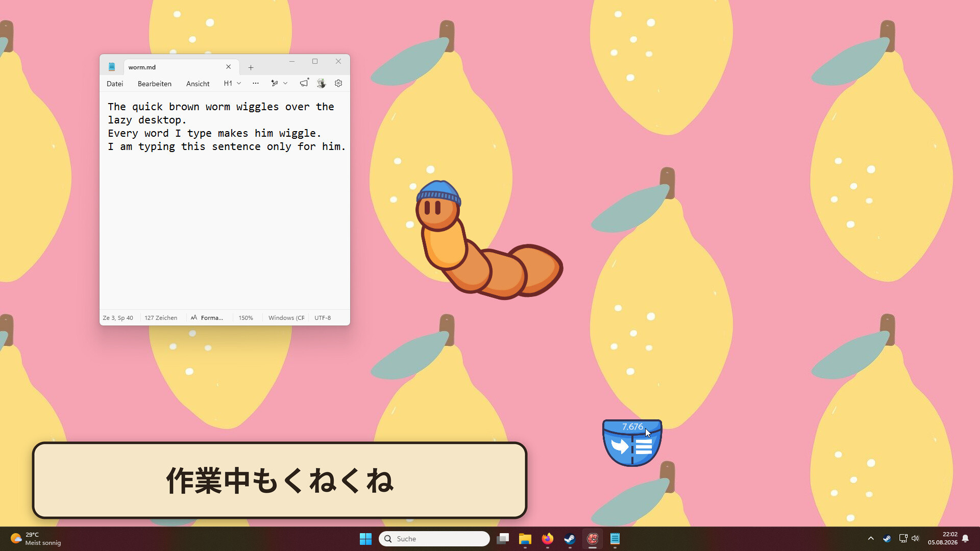This screenshot has height=551, width=980.
Task: Click the 150% zoom level in status bar
Action: coord(246,318)
